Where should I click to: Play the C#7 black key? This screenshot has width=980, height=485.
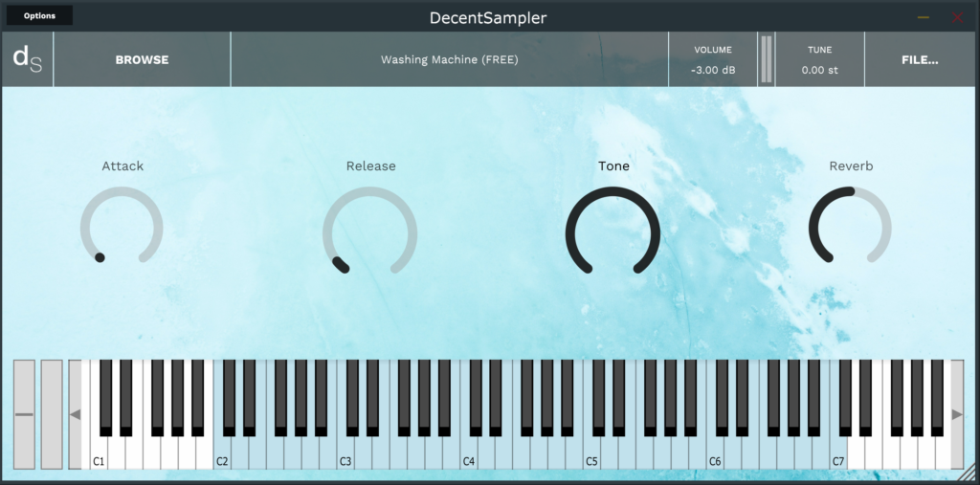845,398
